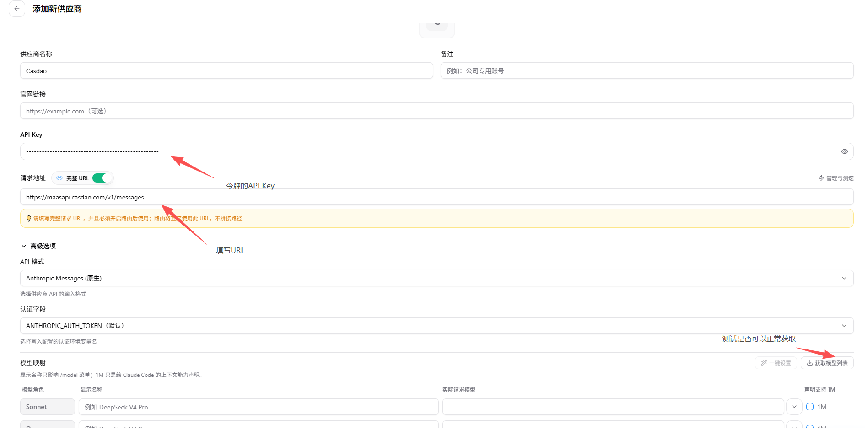The image size is (868, 430).
Task: Click 获取模型列表 button
Action: [827, 363]
